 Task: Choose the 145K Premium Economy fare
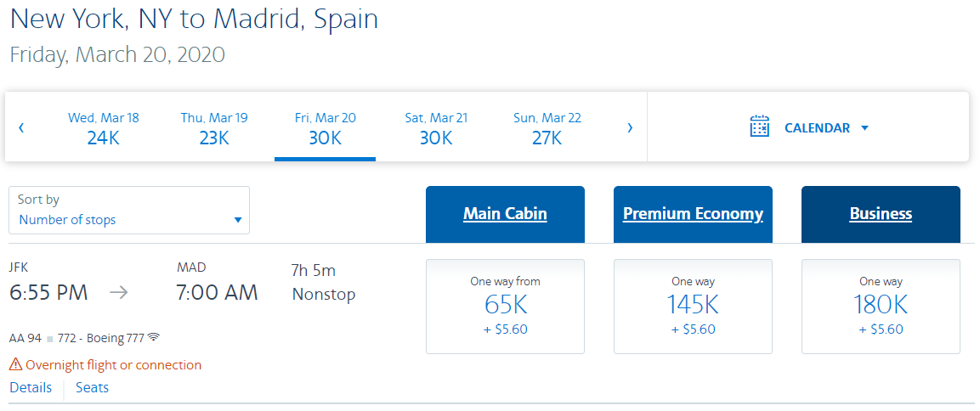[693, 307]
